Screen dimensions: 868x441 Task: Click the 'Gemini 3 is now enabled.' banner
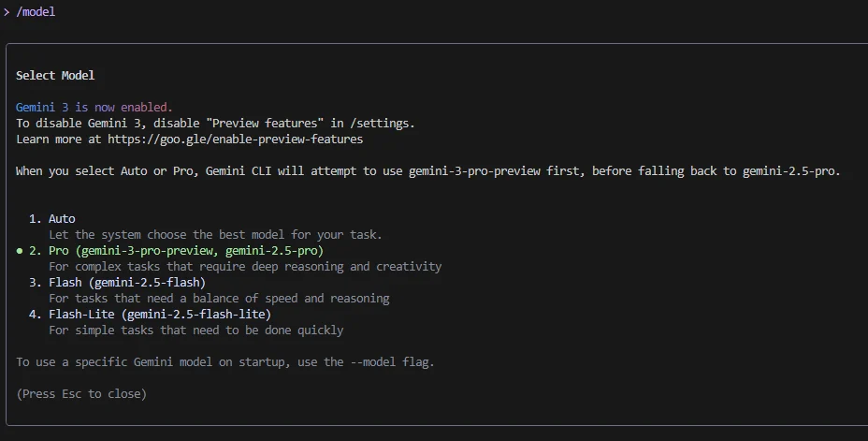pos(94,107)
